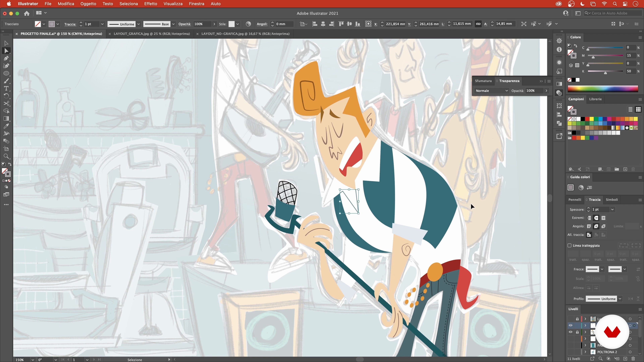Switch to the Librerie tab
The width and height of the screenshot is (644, 362).
coord(595,99)
